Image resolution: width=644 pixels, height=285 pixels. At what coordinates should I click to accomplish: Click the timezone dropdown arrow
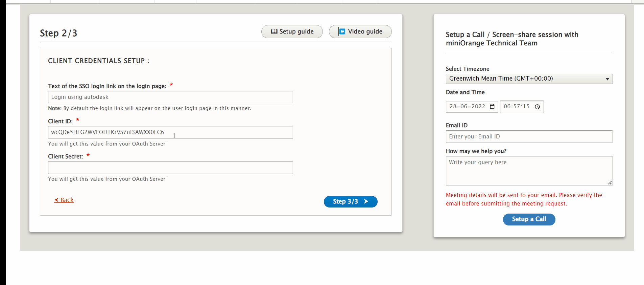(607, 79)
